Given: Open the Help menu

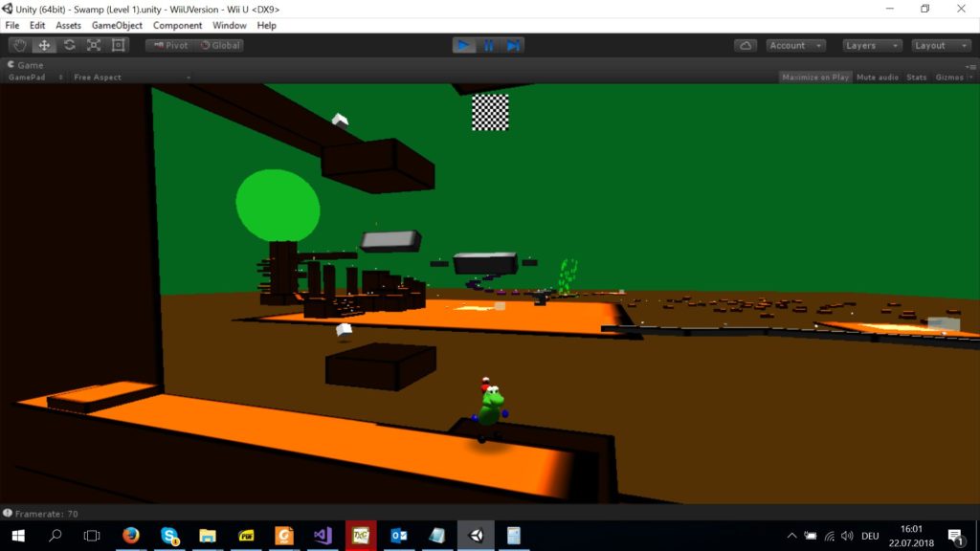Looking at the screenshot, I should pyautogui.click(x=266, y=26).
